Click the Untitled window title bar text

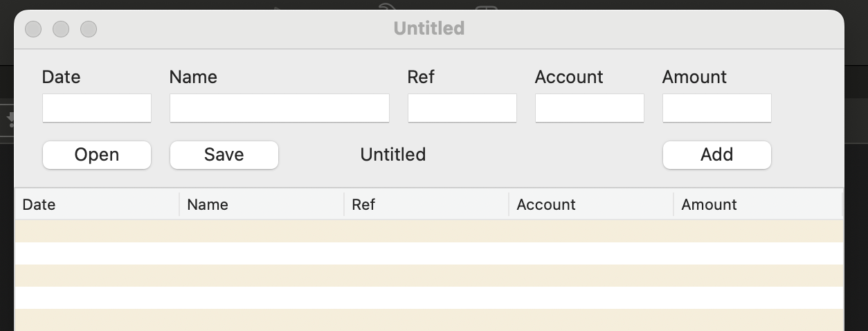(429, 28)
